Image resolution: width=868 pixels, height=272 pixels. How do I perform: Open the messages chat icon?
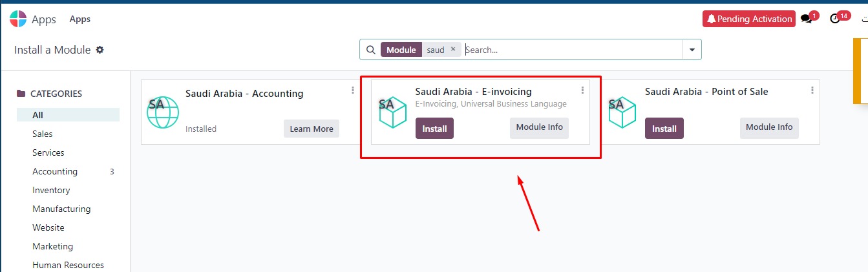pyautogui.click(x=806, y=19)
